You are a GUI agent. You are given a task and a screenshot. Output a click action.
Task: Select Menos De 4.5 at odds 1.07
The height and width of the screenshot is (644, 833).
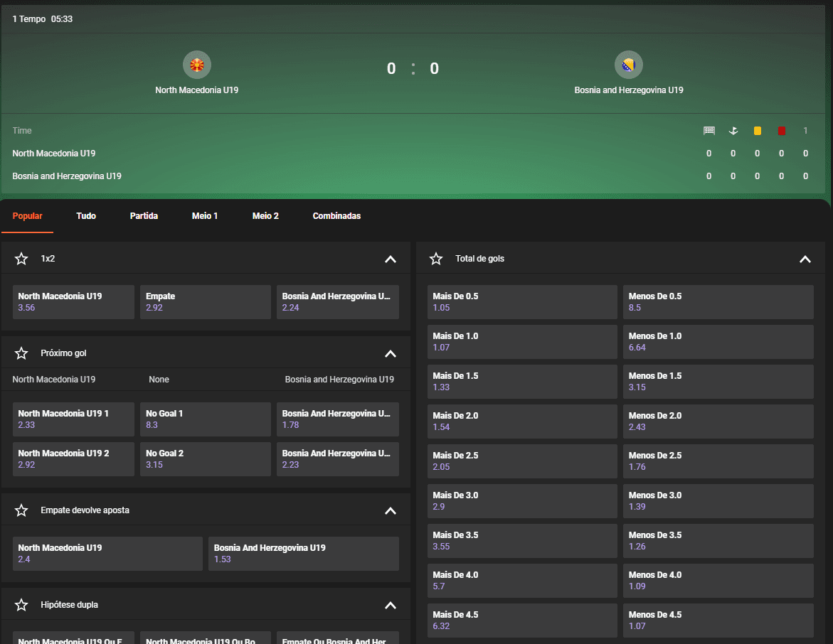coord(718,621)
